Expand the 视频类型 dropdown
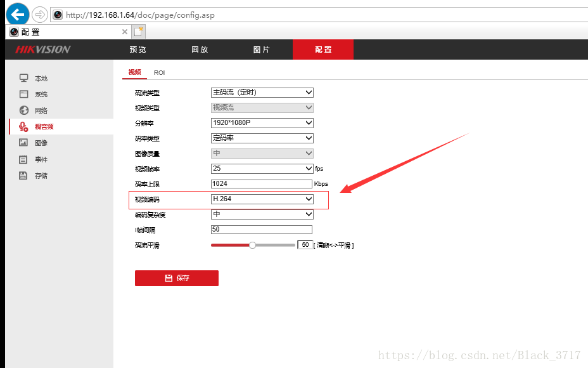Screen dimensions: 588x368 (262, 108)
